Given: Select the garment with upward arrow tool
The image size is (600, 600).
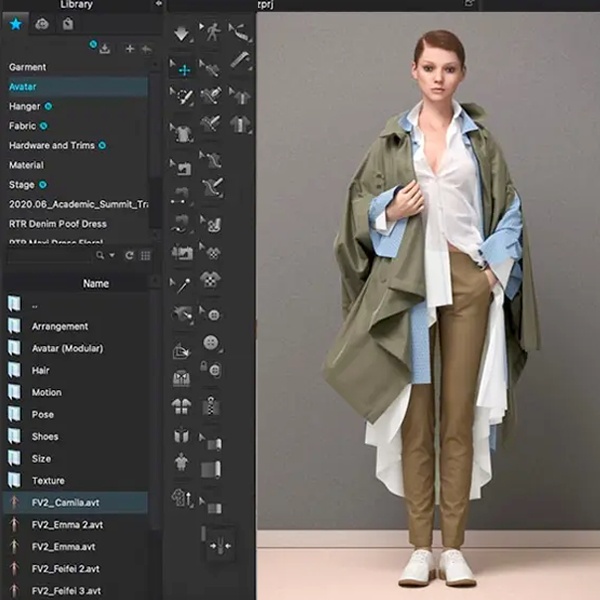Looking at the screenshot, I should tap(182, 497).
